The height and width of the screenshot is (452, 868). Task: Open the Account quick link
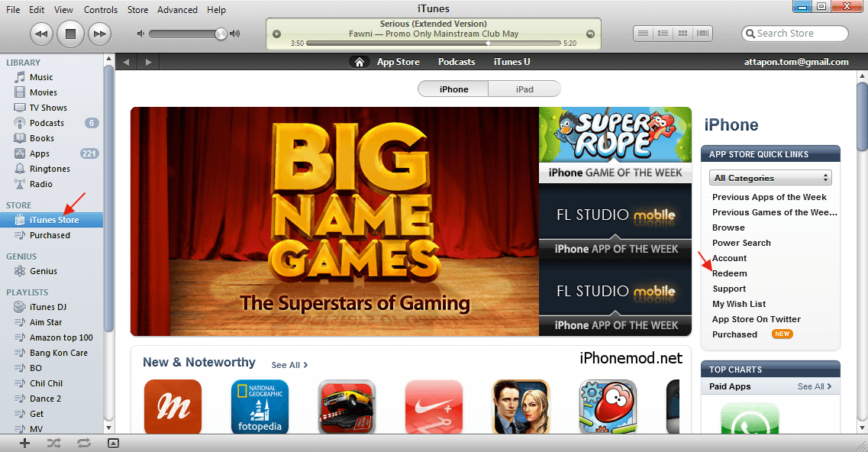[x=729, y=258]
